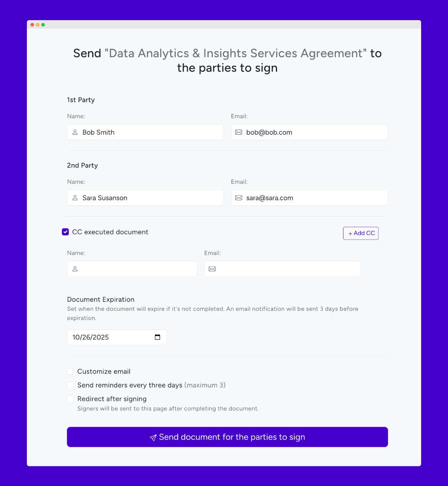The width and height of the screenshot is (448, 486).
Task: Enable the Customize email checkbox
Action: [71, 371]
